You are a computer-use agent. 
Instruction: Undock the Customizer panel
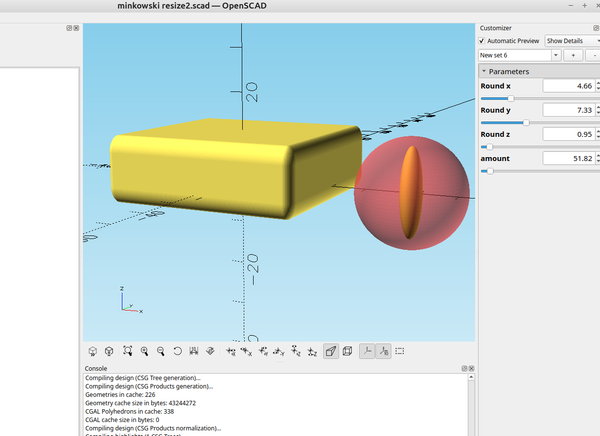pyautogui.click(x=596, y=28)
